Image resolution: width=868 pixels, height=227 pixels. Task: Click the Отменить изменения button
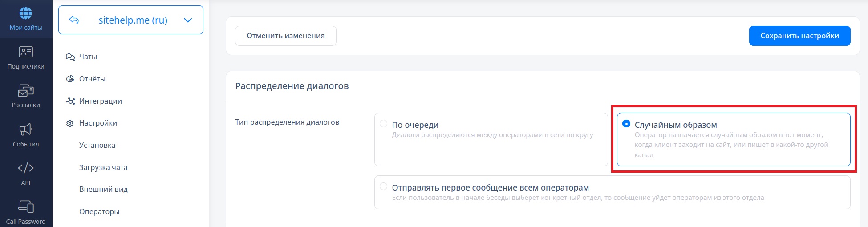click(285, 36)
